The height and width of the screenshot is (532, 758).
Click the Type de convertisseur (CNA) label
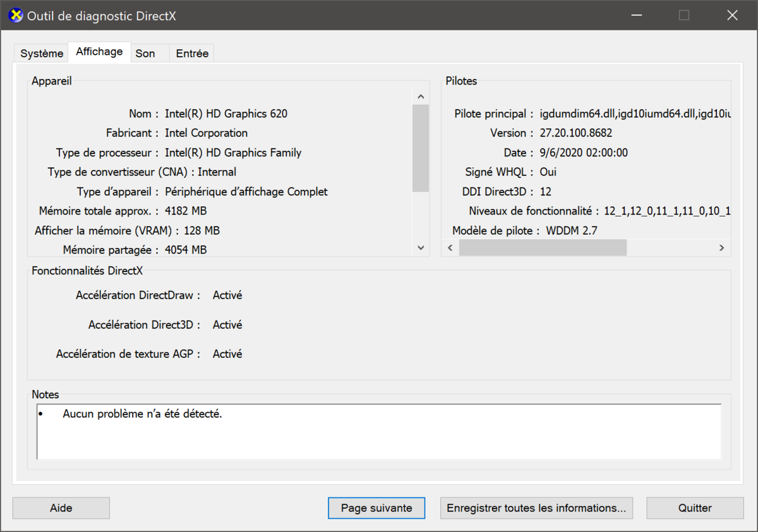(121, 172)
